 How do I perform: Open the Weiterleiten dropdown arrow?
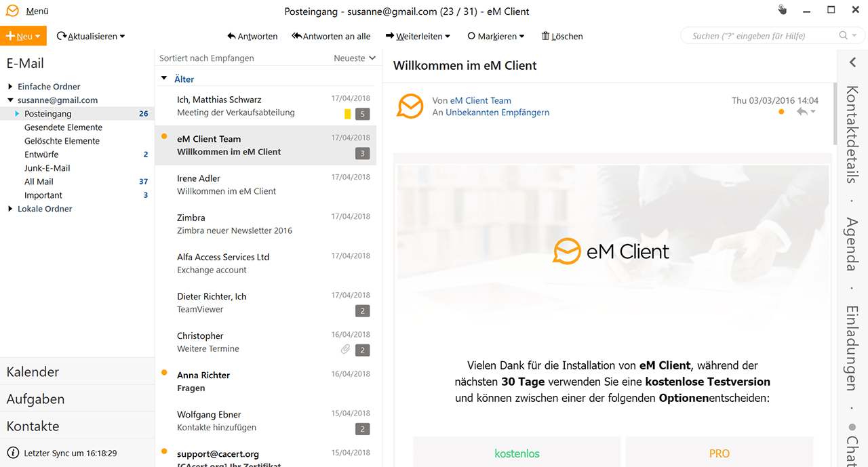pyautogui.click(x=448, y=37)
